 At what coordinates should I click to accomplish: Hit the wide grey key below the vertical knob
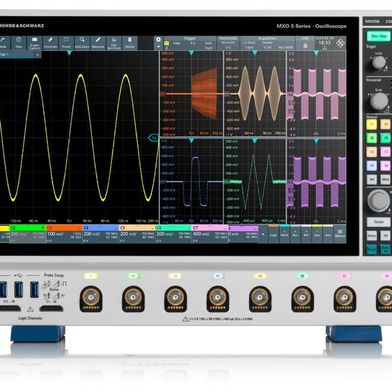378,222
